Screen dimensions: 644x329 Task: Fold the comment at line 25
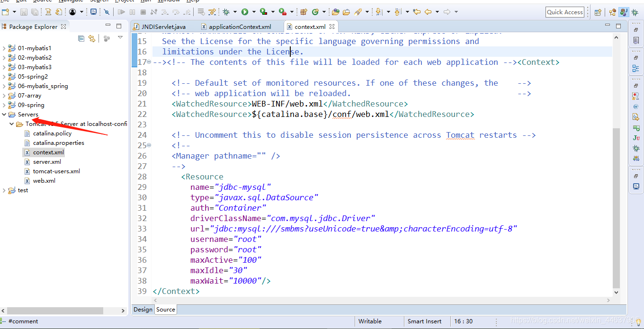149,145
